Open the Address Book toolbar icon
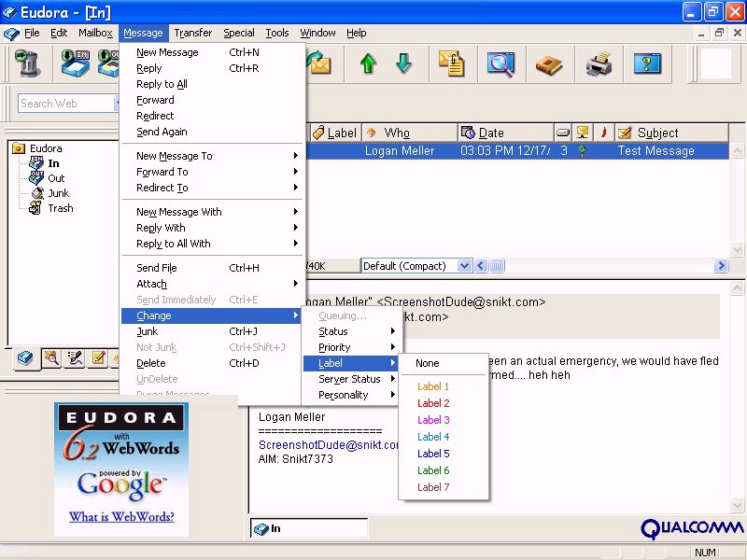This screenshot has height=560, width=747. tap(549, 64)
